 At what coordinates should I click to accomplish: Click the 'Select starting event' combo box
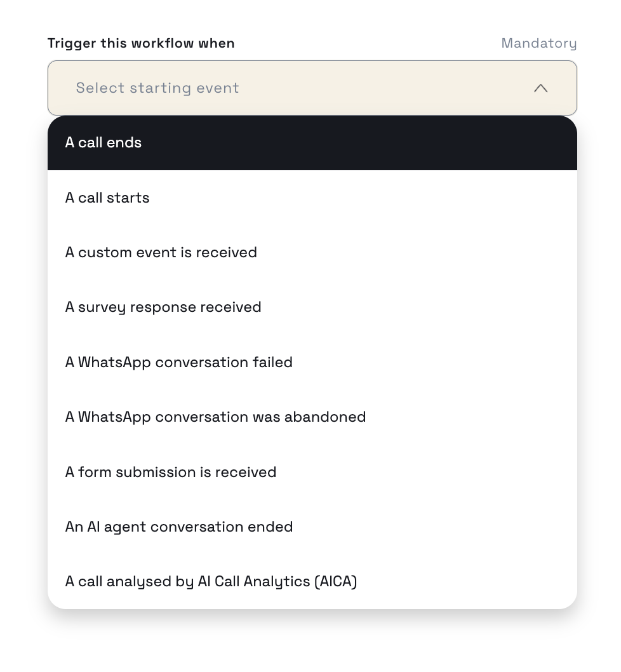click(312, 88)
